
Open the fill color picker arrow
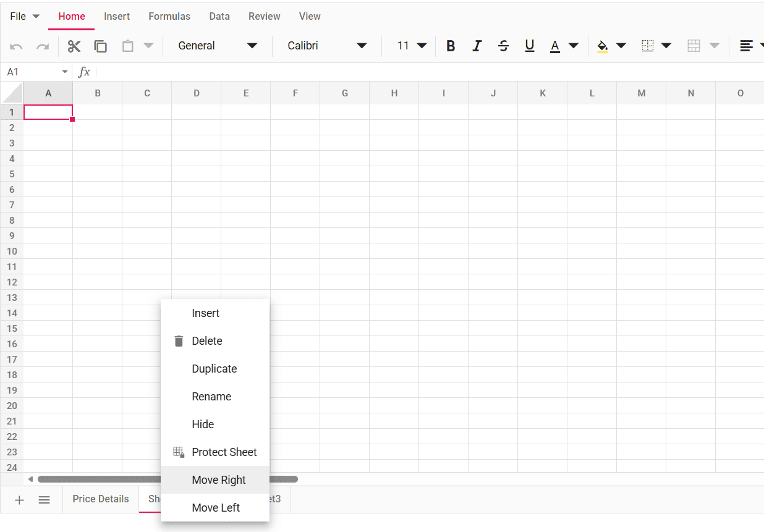point(621,46)
